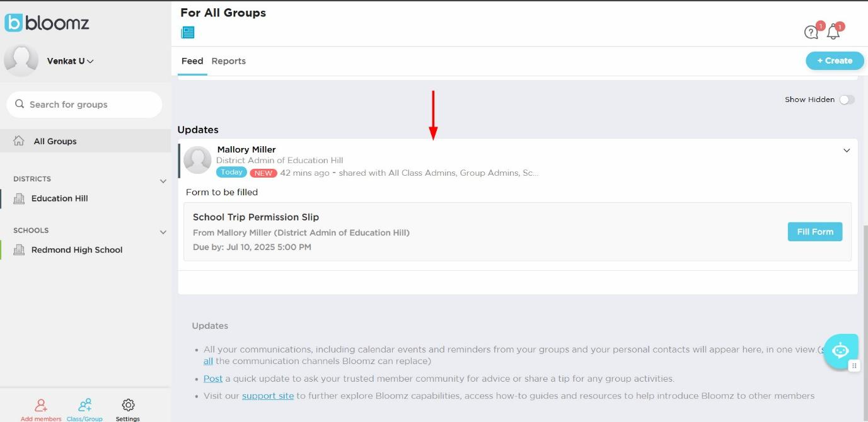Select All Groups in sidebar
Screen dimensions: 868x422
85,141
